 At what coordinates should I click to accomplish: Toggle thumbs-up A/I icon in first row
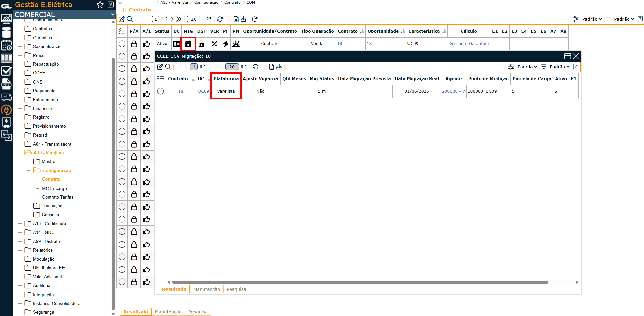tap(146, 44)
